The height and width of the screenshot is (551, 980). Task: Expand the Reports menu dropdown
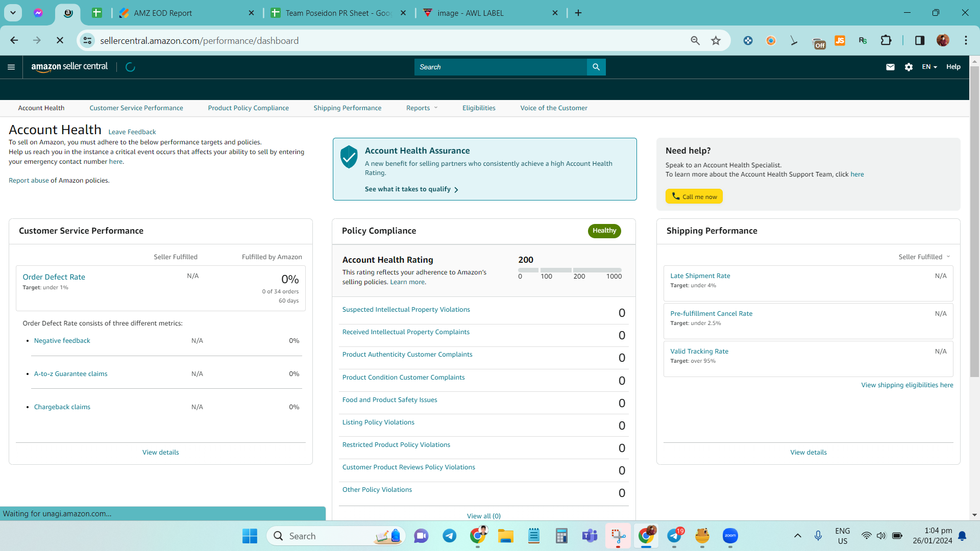click(x=422, y=108)
